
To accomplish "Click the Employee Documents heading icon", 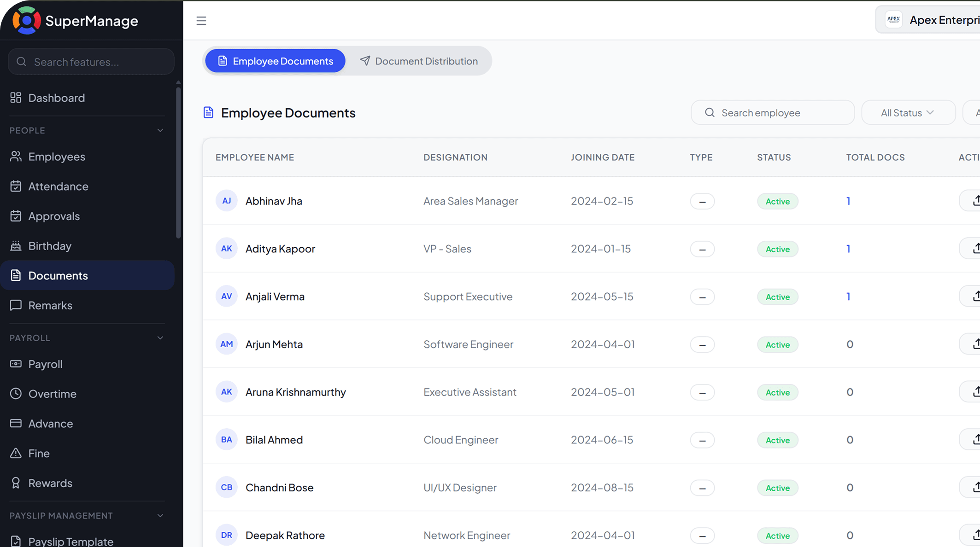I will (x=208, y=112).
